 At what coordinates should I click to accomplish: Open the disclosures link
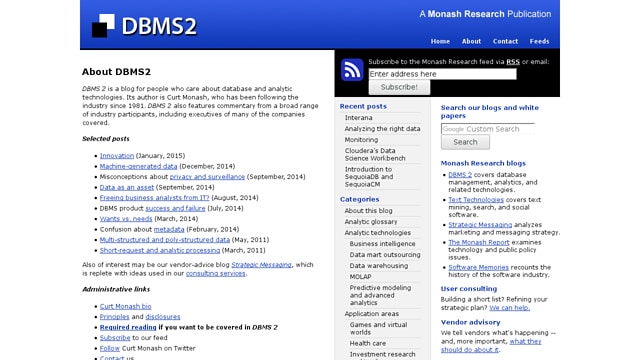coord(163,317)
